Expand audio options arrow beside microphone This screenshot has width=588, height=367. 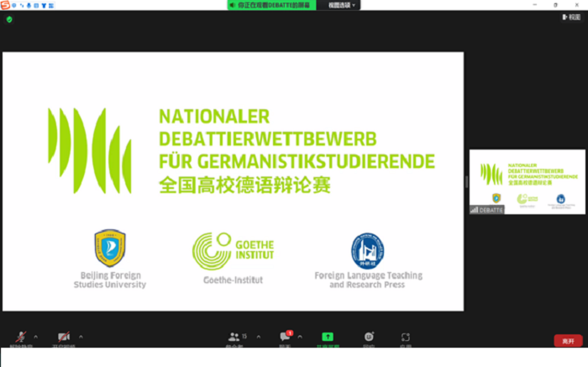click(35, 337)
